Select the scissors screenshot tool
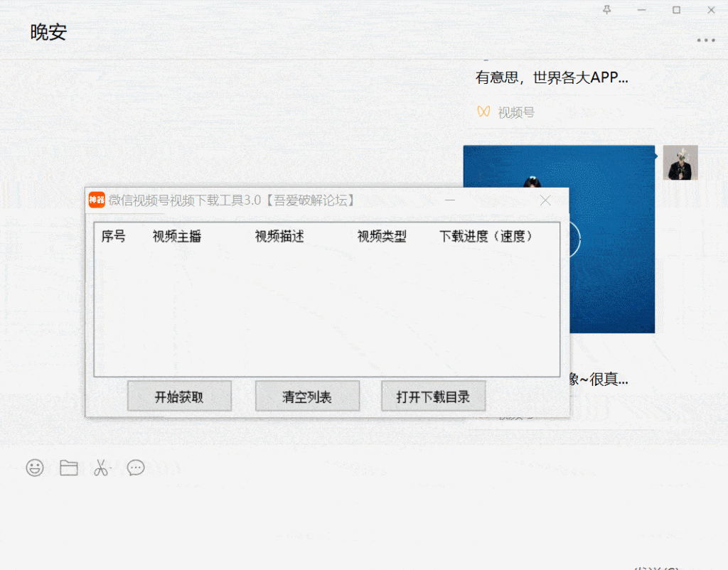Screen dimensions: 728x570 (x=101, y=468)
